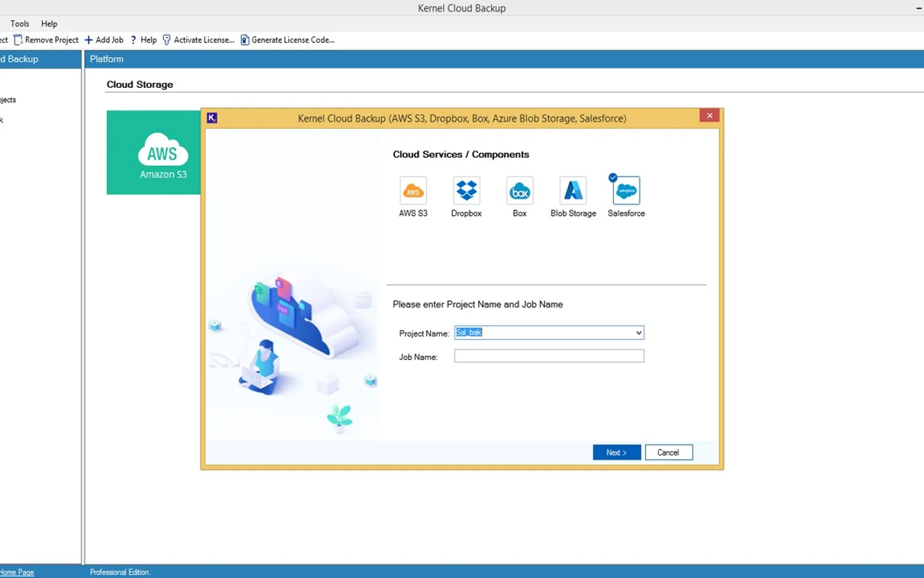Click the Salesforce service icon

pyautogui.click(x=626, y=191)
